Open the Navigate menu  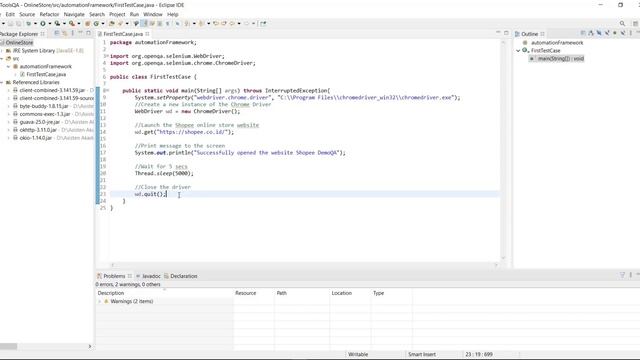74,14
